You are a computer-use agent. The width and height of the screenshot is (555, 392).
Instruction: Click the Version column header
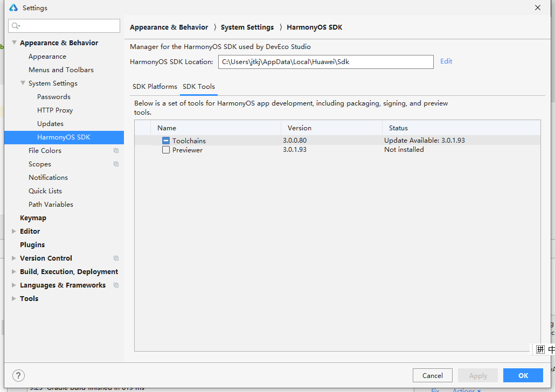[332, 128]
